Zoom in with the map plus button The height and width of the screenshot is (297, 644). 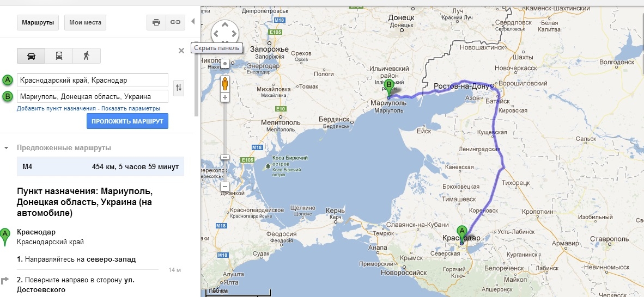pyautogui.click(x=225, y=97)
